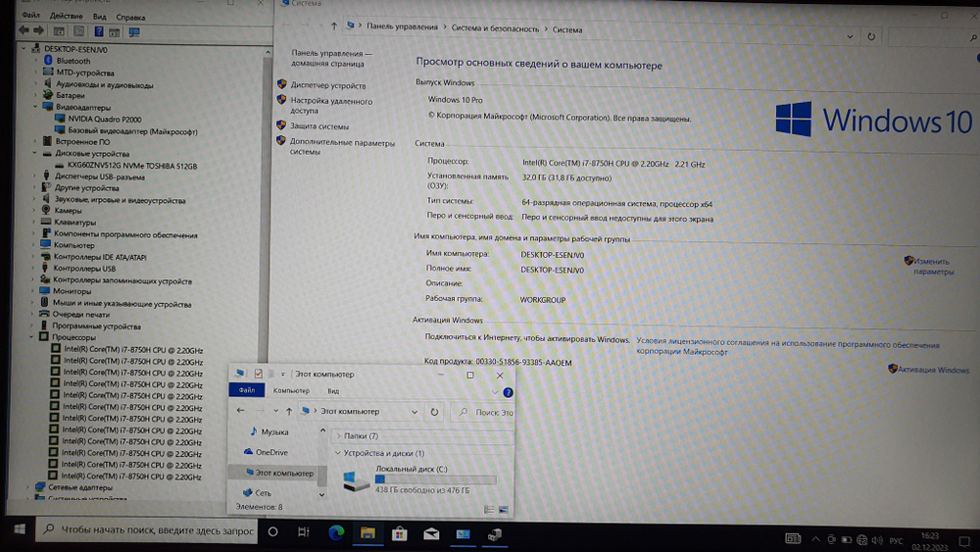This screenshot has height=552, width=980.
Task: Click Изменить параметры link
Action: coord(933,267)
